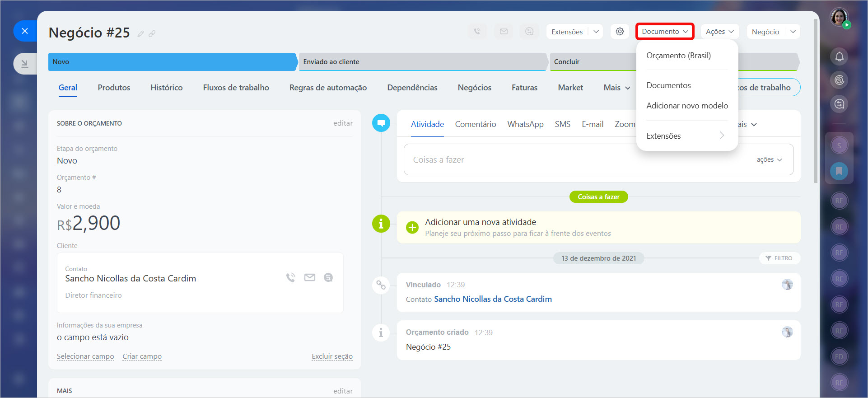The width and height of the screenshot is (868, 398).
Task: Click the green Coisas a fazer badge
Action: coord(598,197)
